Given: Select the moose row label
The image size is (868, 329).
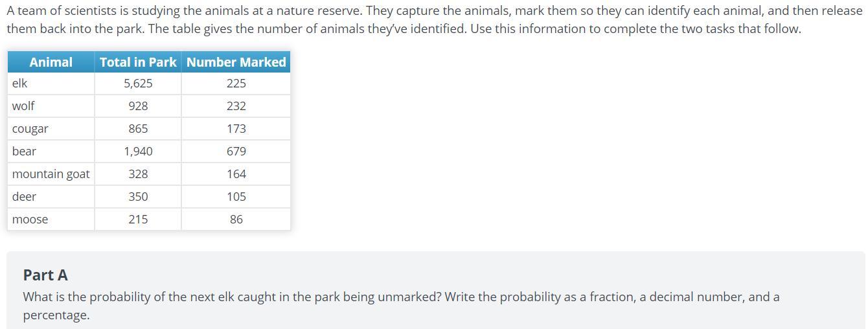Looking at the screenshot, I should click(30, 220).
